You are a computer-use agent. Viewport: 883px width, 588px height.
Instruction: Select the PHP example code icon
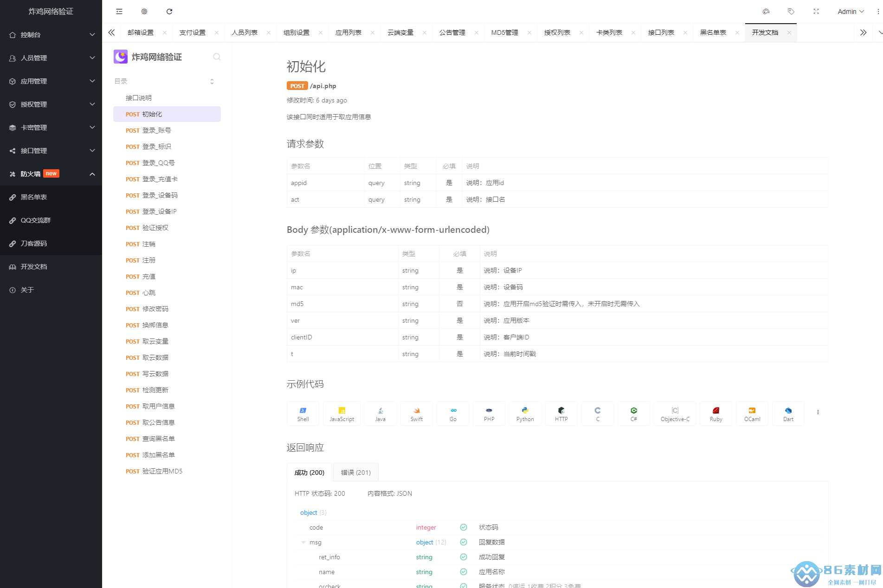[489, 413]
